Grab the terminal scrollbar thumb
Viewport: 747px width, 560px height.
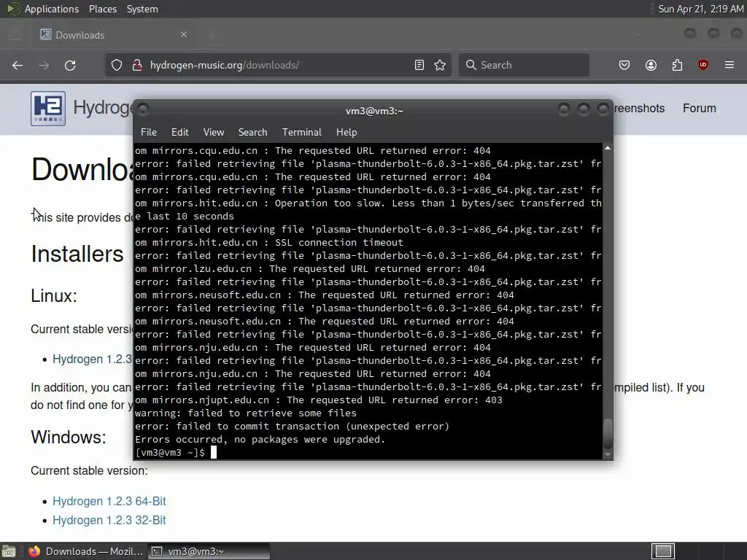(x=608, y=434)
